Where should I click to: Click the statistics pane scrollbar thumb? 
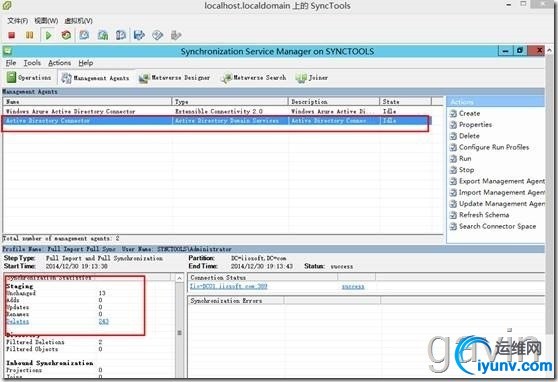[x=179, y=333]
